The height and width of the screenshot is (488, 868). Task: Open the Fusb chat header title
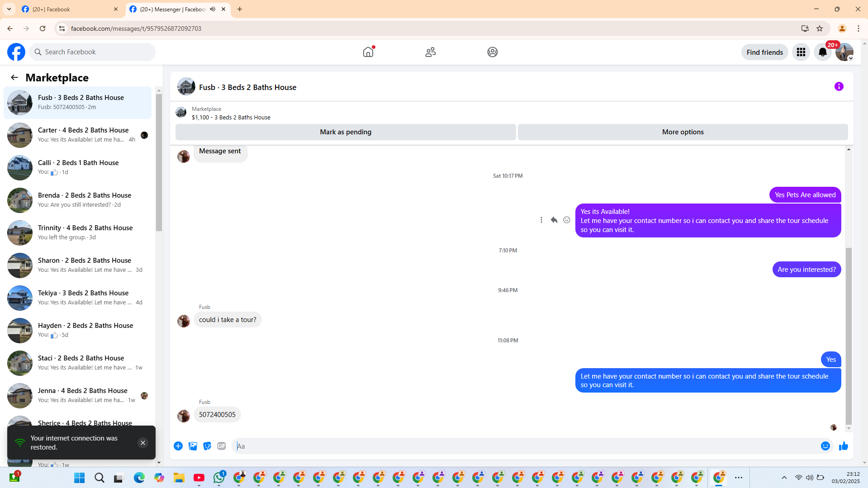247,87
